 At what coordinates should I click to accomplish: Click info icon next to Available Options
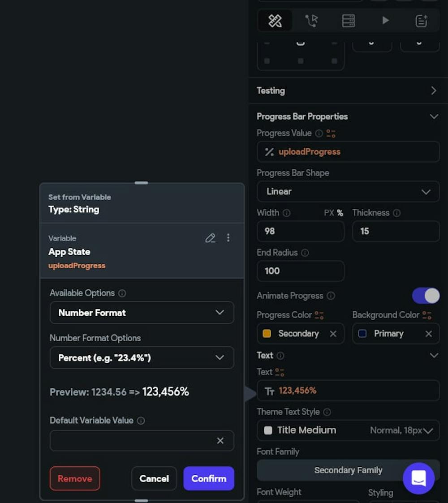click(x=122, y=293)
